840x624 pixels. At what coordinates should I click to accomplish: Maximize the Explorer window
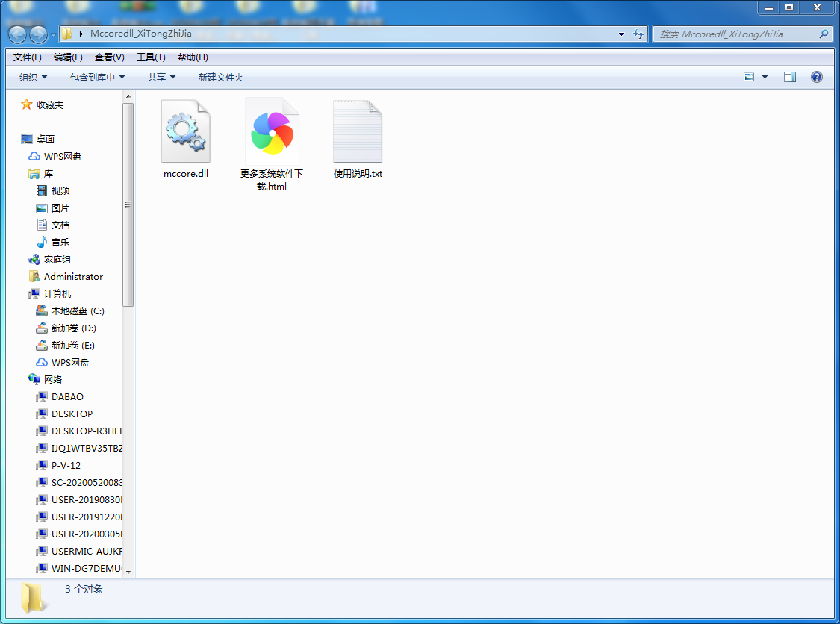(x=789, y=7)
